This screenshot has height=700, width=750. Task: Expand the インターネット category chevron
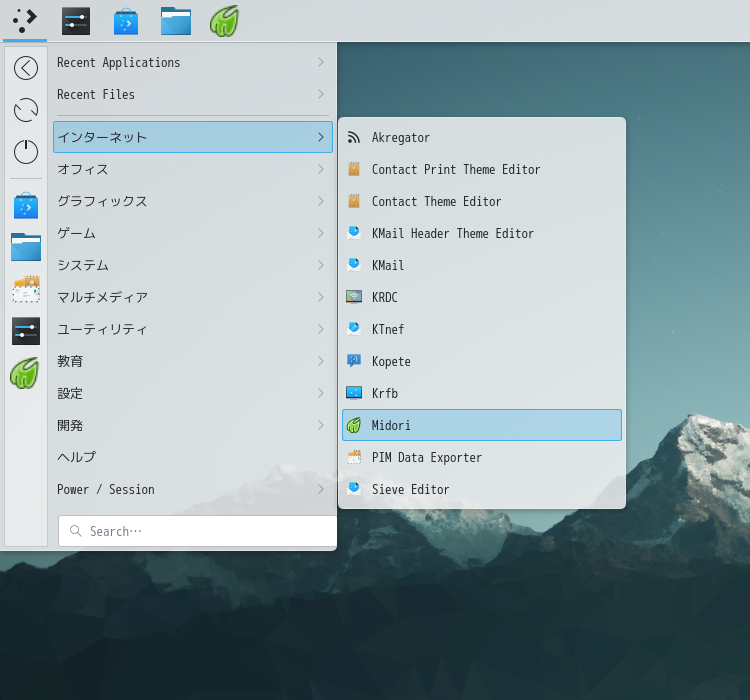(321, 137)
